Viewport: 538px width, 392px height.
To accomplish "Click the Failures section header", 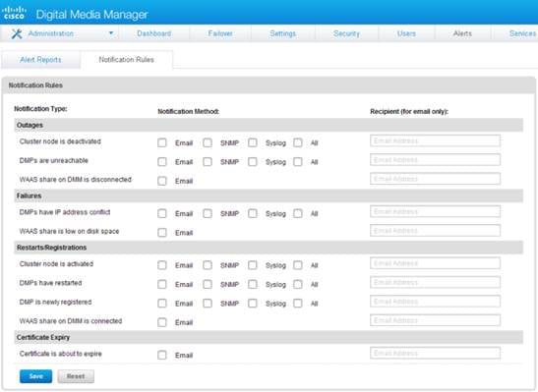I will click(269, 196).
